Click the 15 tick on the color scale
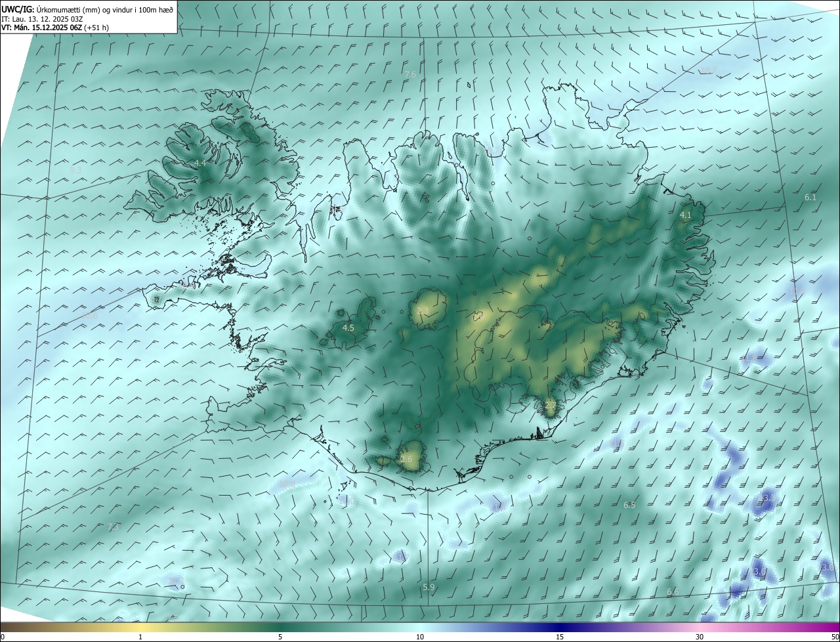The image size is (840, 642). (x=560, y=637)
